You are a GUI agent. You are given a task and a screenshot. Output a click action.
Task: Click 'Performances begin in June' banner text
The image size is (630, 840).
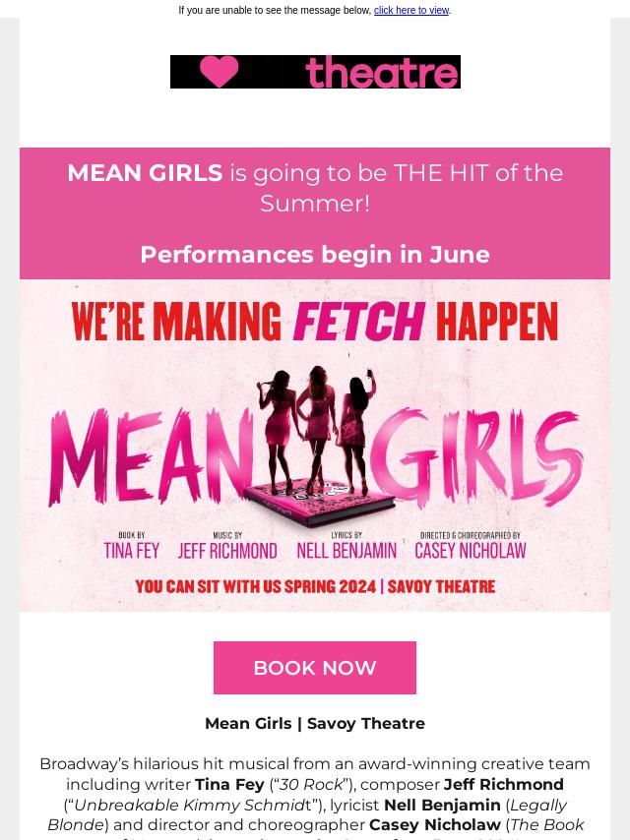tap(315, 254)
